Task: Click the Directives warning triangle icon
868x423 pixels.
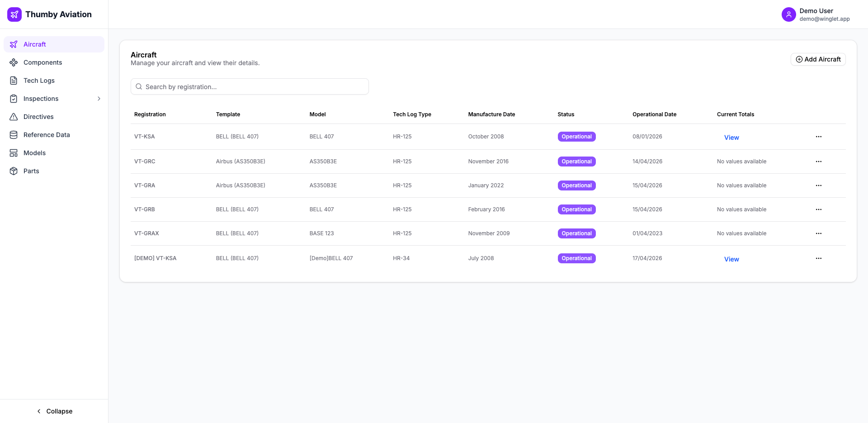Action: [x=14, y=117]
